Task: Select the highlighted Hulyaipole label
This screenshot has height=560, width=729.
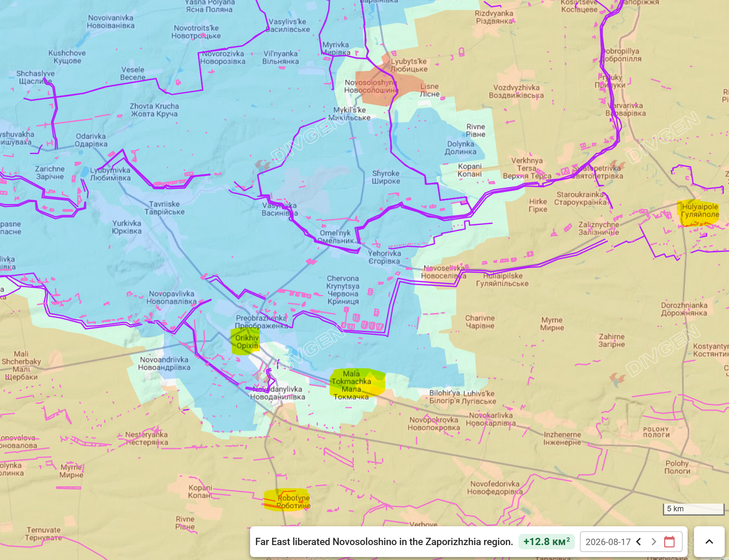Action: point(700,210)
